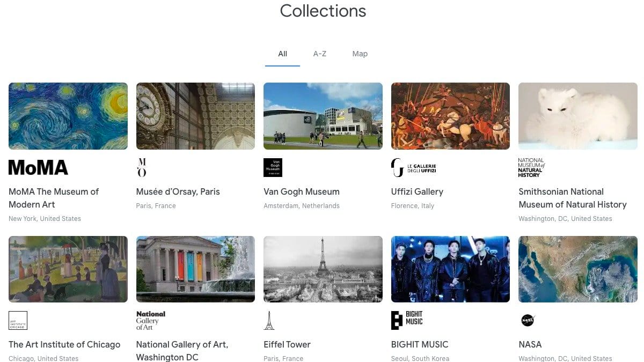This screenshot has width=644, height=362.
Task: Open the Eiffel Tower title link
Action: pos(287,344)
